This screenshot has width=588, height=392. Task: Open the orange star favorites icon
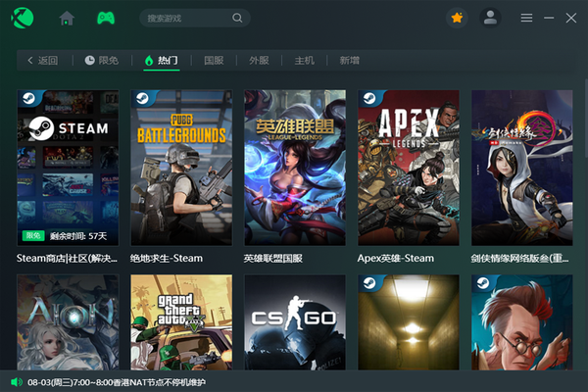pyautogui.click(x=457, y=18)
